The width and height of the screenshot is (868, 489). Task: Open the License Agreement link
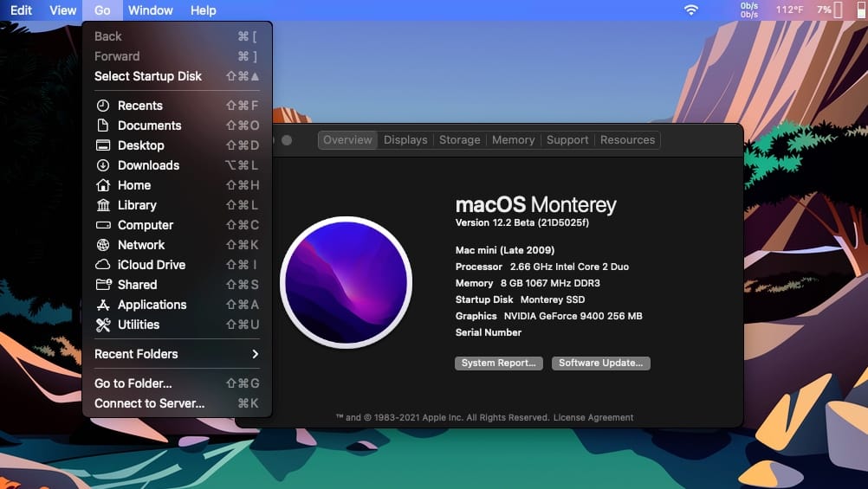[x=593, y=418]
